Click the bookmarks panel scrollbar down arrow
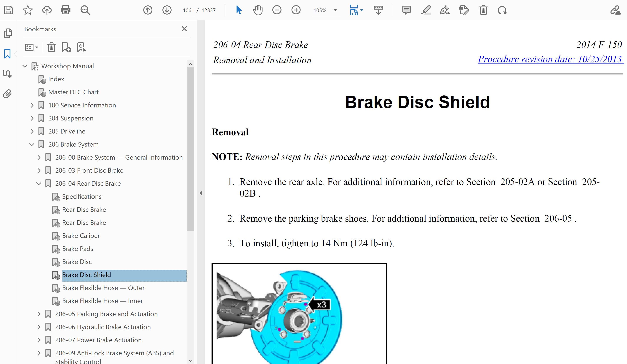 (190, 361)
